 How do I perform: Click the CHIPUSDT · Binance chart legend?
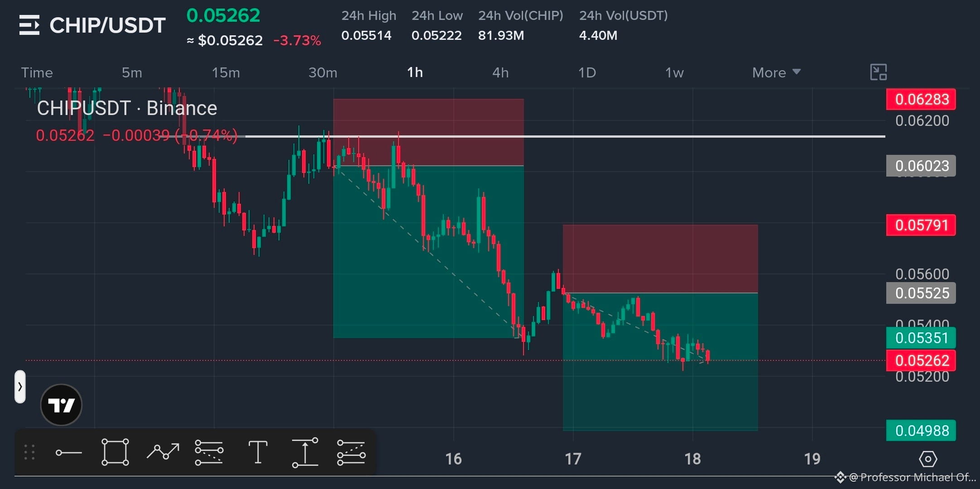coord(127,108)
